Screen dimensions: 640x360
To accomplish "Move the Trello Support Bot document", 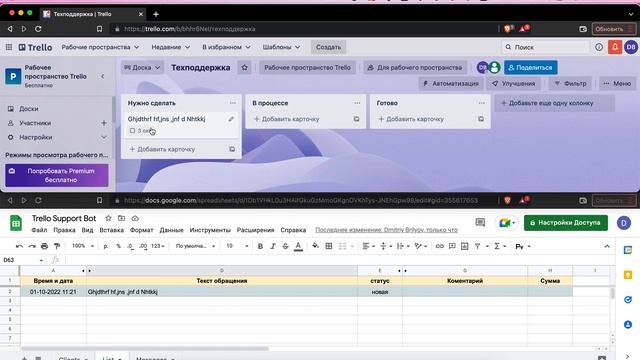I will click(121, 218).
